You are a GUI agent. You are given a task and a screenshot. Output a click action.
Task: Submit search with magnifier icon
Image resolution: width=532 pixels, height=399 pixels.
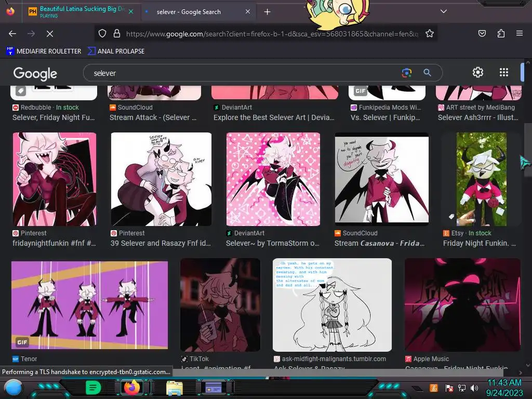[427, 73]
